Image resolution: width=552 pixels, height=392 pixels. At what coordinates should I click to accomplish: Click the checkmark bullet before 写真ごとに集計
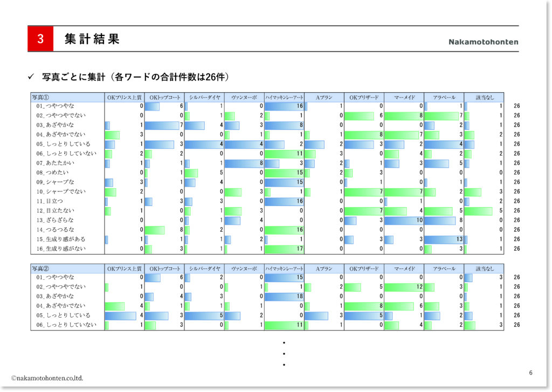coord(31,77)
